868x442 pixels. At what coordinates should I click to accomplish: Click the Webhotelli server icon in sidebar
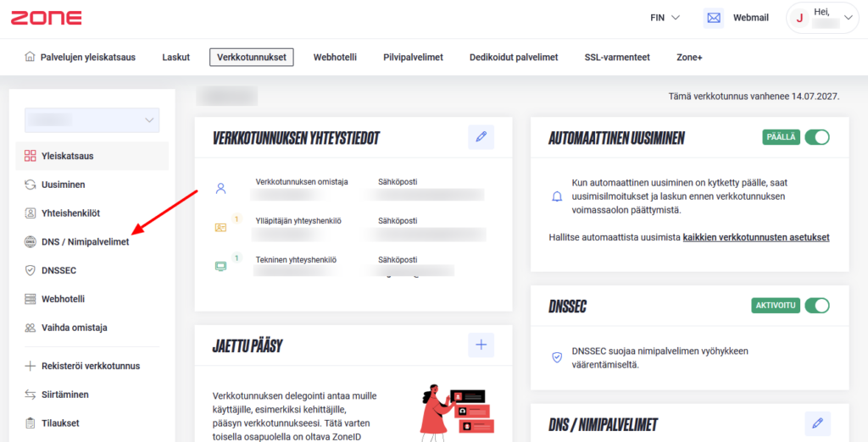pyautogui.click(x=31, y=299)
